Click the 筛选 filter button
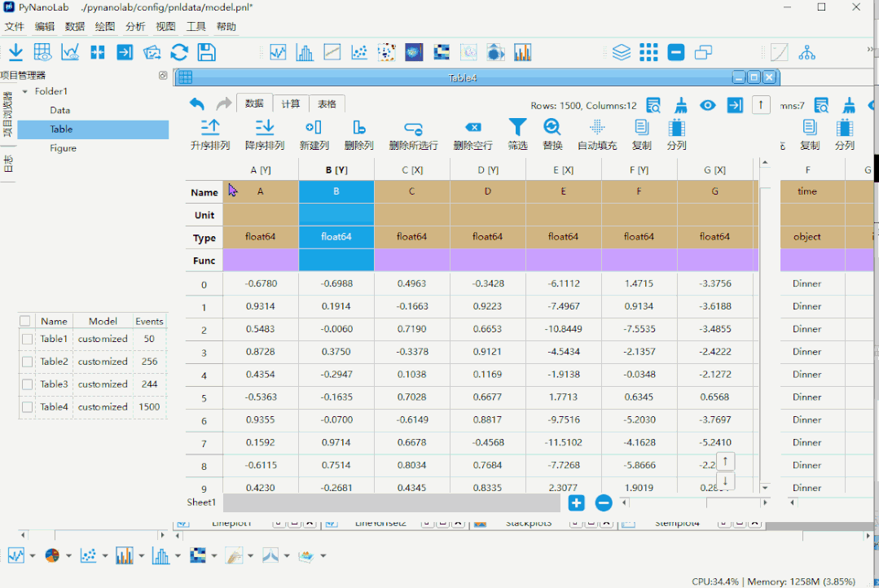 (x=517, y=134)
